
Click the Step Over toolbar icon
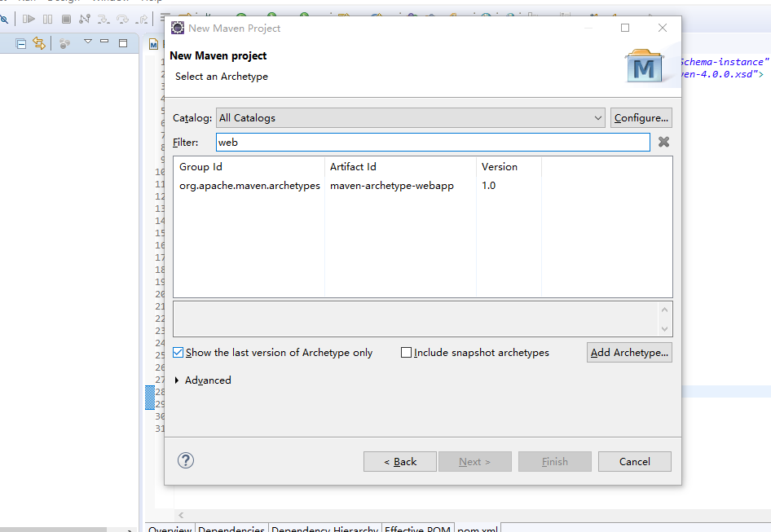click(x=122, y=20)
